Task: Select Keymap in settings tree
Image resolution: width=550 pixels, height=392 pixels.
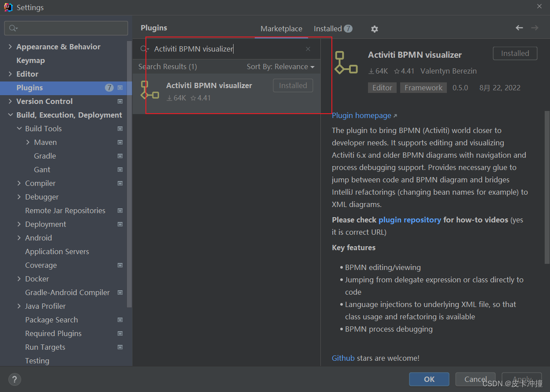Action: coord(30,60)
